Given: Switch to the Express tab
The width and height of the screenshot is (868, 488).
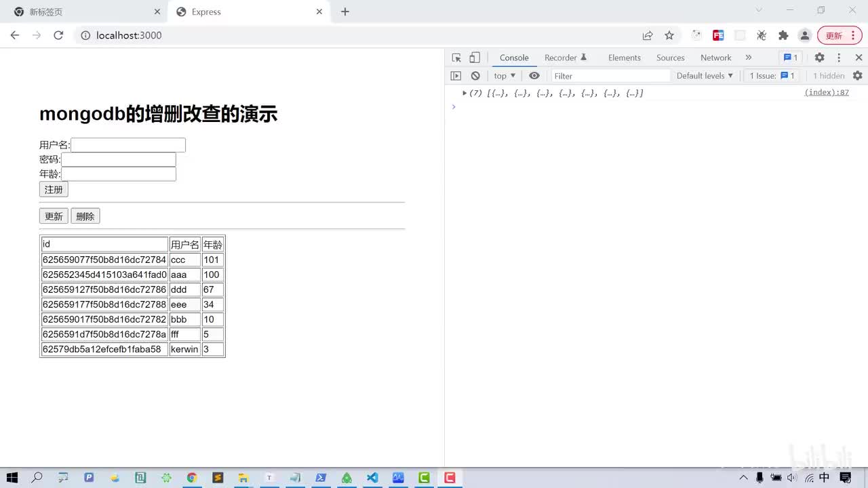Looking at the screenshot, I should [248, 12].
